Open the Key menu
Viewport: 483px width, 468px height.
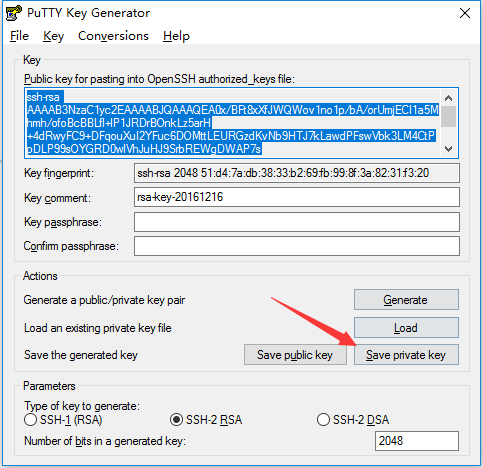tap(53, 36)
